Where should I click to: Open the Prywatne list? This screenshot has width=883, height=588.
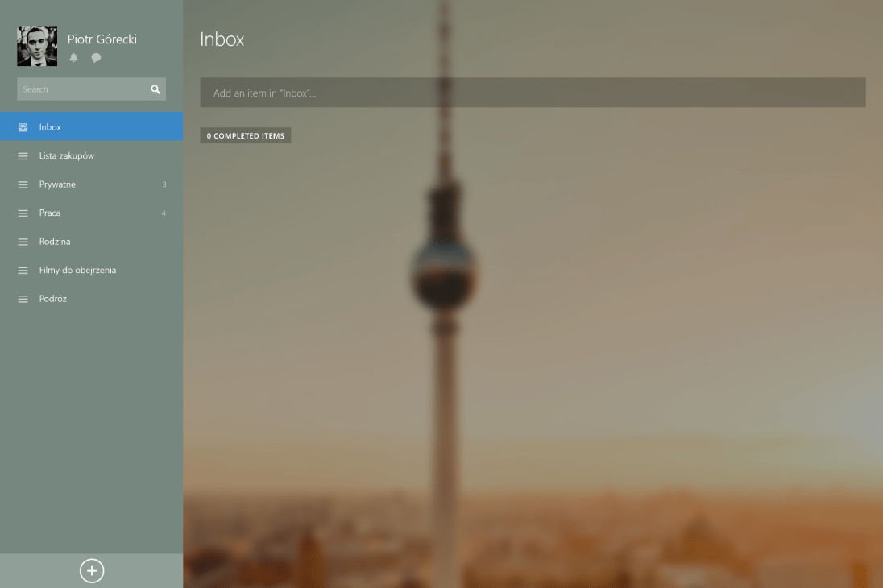[x=91, y=184]
